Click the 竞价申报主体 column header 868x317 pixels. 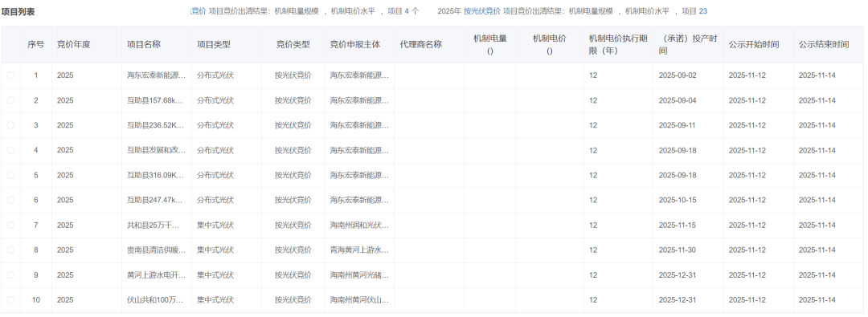coord(355,45)
